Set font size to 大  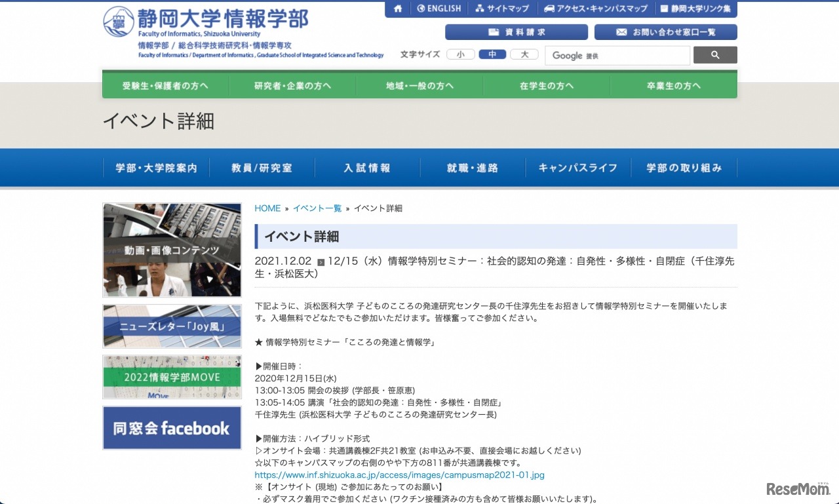point(524,54)
